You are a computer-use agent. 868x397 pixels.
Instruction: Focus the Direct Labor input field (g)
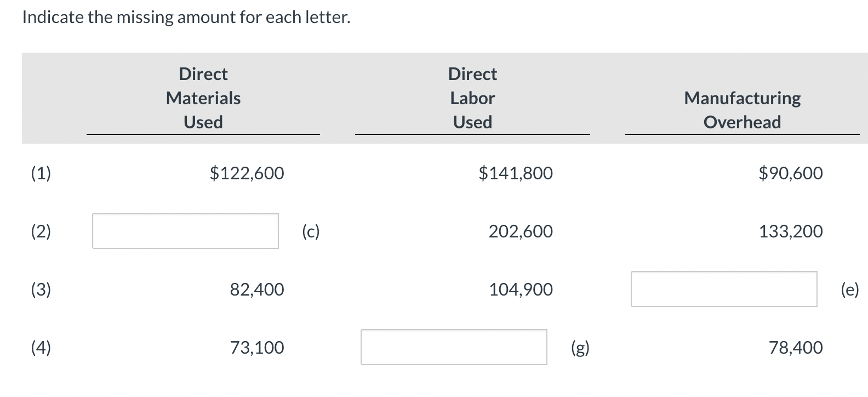point(453,347)
